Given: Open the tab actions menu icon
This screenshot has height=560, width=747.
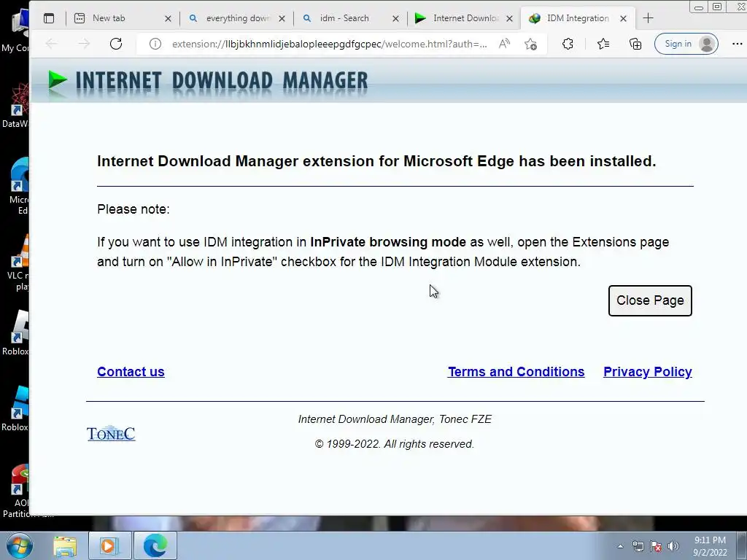Looking at the screenshot, I should click(49, 18).
